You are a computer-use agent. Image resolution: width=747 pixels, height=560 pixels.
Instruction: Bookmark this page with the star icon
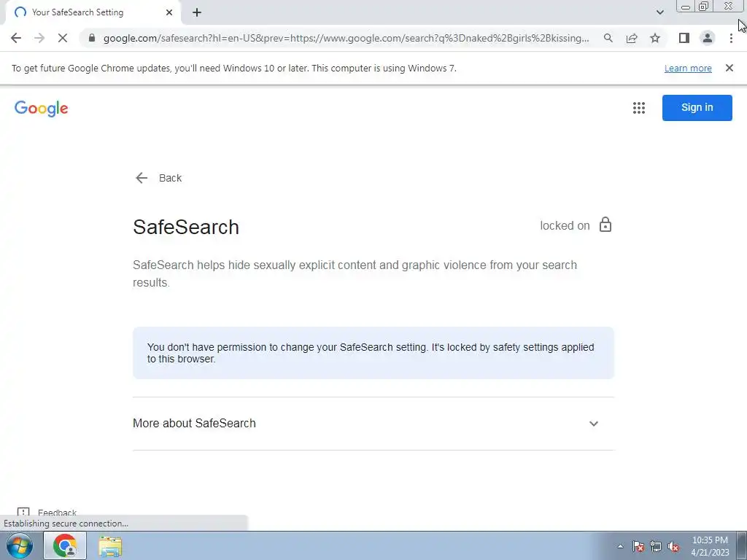click(655, 38)
